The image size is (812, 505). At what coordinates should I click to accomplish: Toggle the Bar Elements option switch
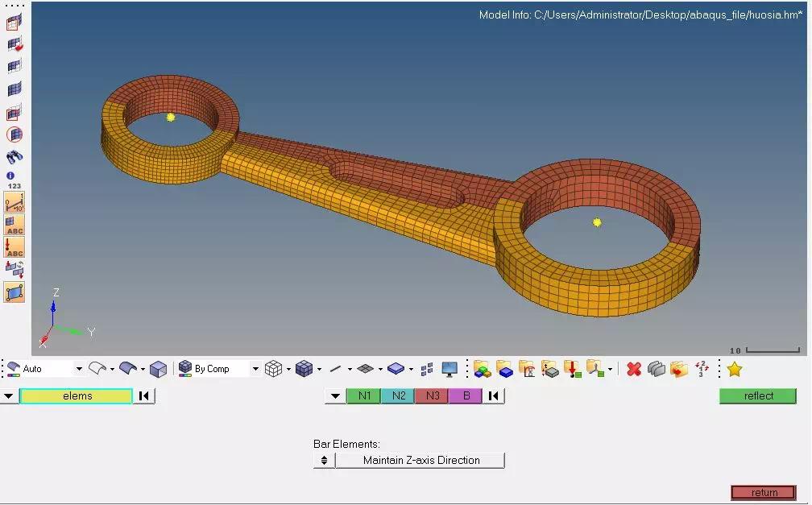coord(324,460)
